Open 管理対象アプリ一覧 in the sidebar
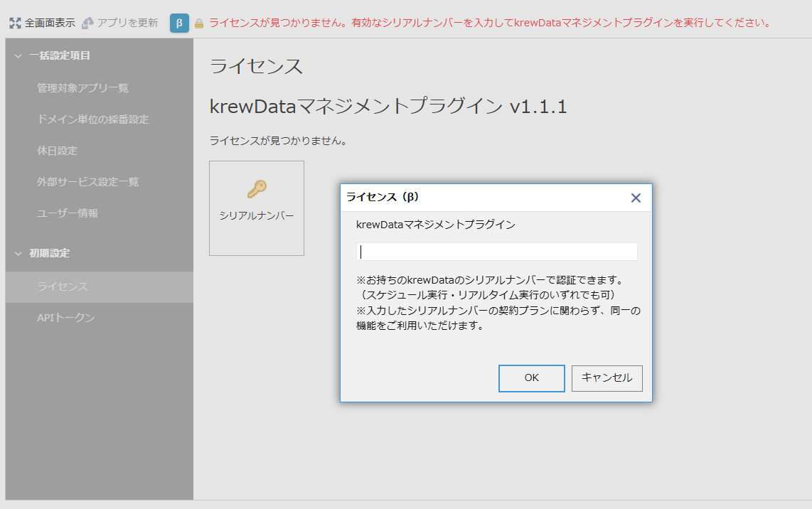Viewport: 812px width, 509px height. point(82,88)
